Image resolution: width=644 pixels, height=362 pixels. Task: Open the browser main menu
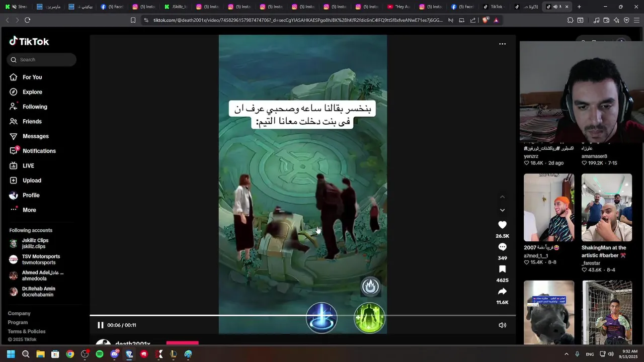click(x=636, y=20)
